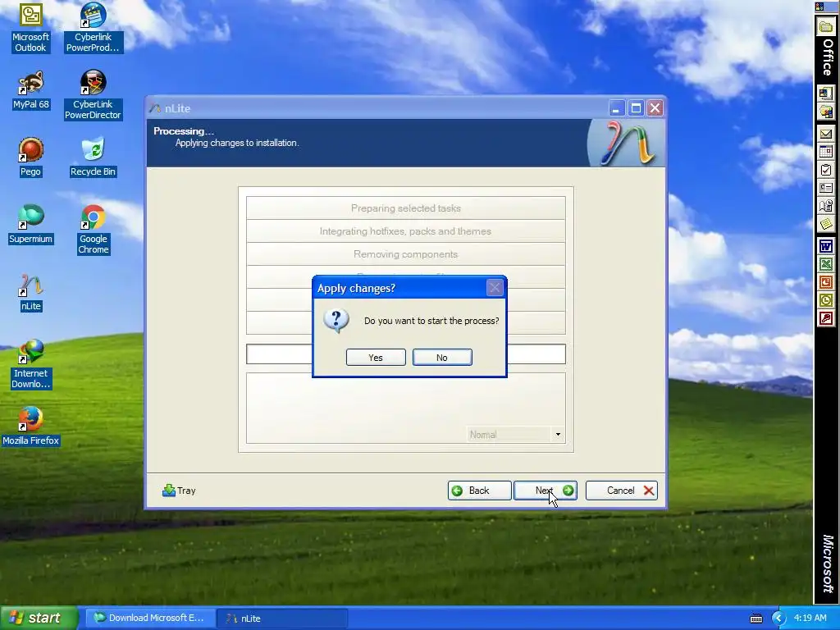The image size is (840, 630).
Task: Maximize the nLite window
Action: pyautogui.click(x=636, y=108)
